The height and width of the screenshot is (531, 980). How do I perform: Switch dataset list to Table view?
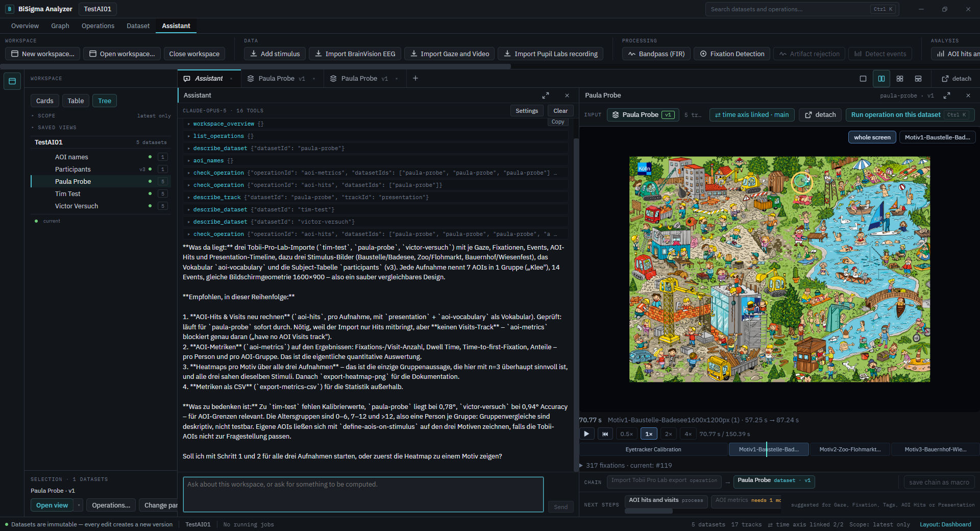pyautogui.click(x=76, y=101)
